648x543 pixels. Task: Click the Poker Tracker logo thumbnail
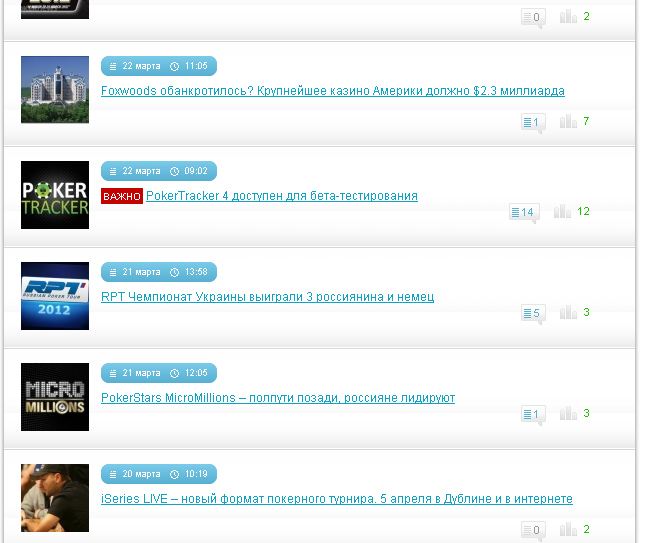pyautogui.click(x=55, y=195)
